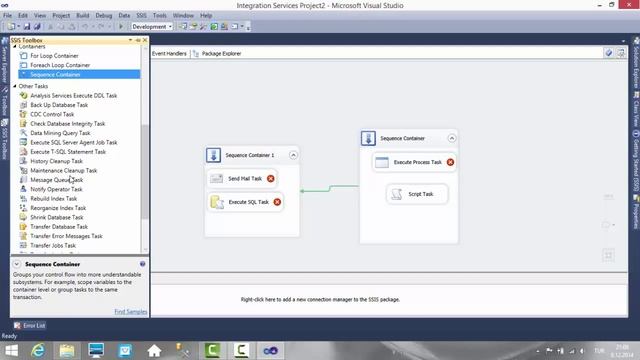
Task: Click the Save All toolbar icon
Action: point(37,27)
